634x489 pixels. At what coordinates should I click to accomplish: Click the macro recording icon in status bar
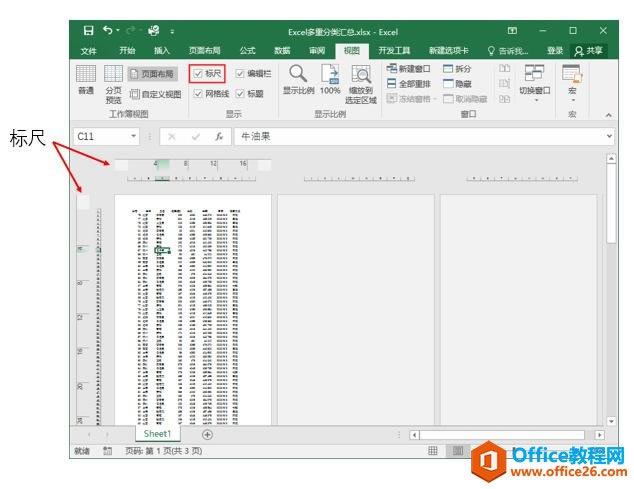point(107,451)
